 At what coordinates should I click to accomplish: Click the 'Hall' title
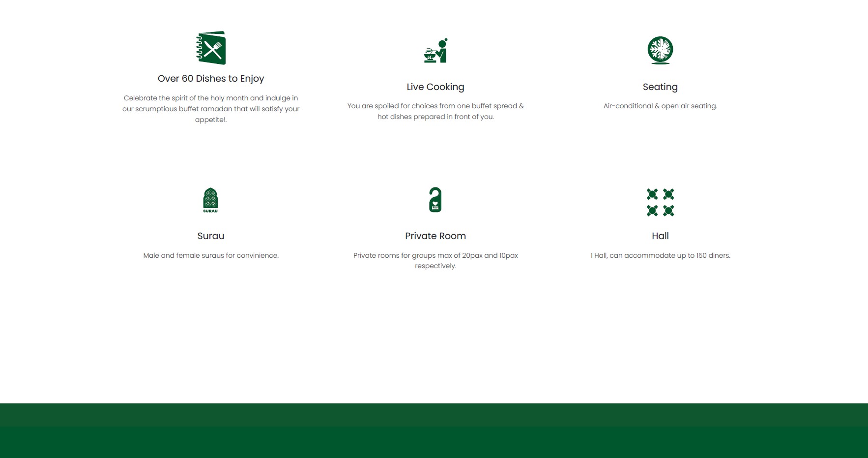point(660,236)
